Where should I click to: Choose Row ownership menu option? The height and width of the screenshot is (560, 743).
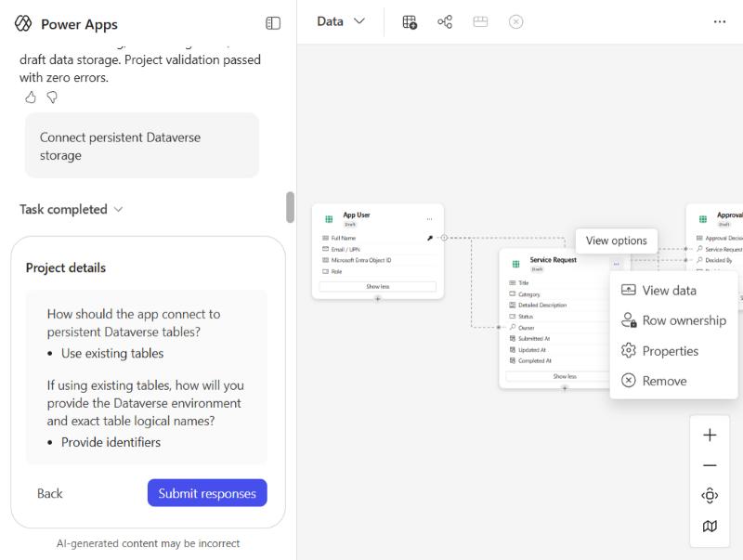point(673,320)
